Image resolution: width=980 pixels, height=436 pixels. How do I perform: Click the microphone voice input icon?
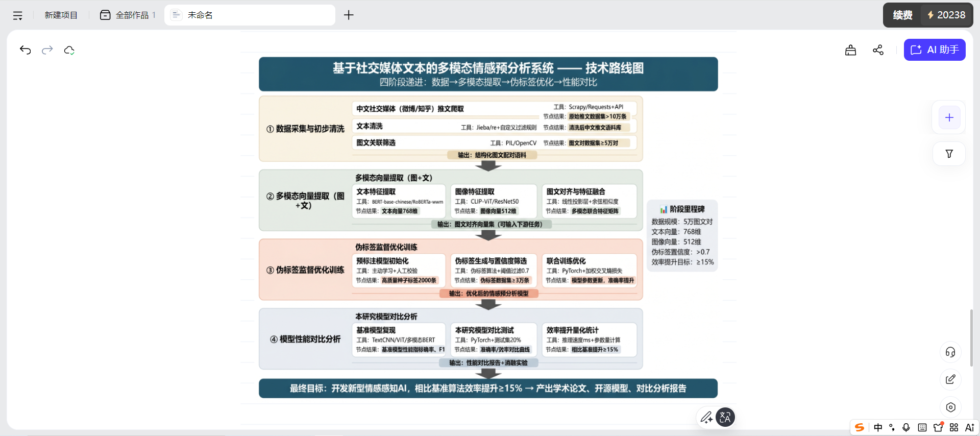click(x=906, y=428)
